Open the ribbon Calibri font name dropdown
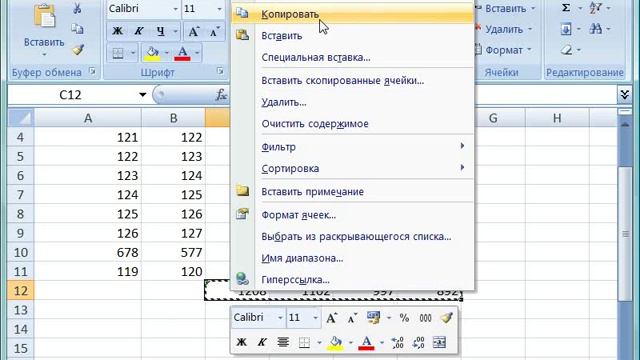 pyautogui.click(x=175, y=9)
